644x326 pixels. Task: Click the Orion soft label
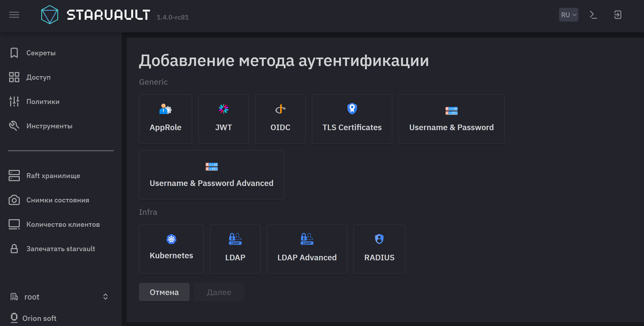click(39, 318)
